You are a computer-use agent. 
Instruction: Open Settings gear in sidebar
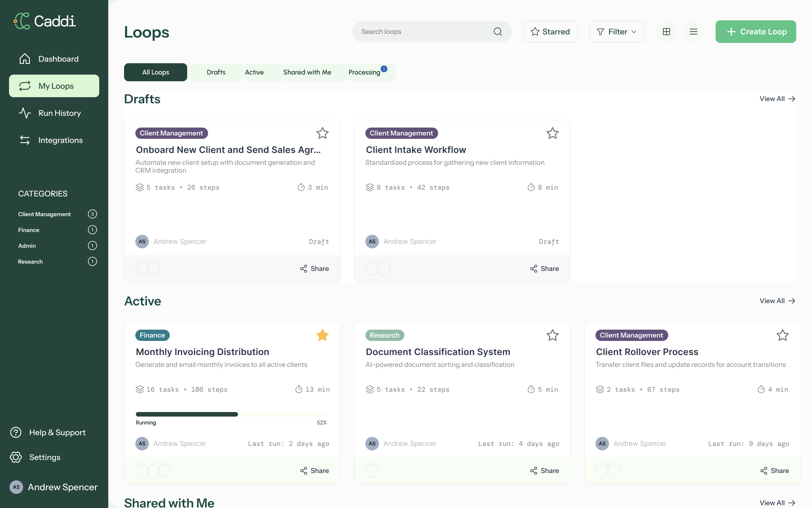tap(16, 457)
